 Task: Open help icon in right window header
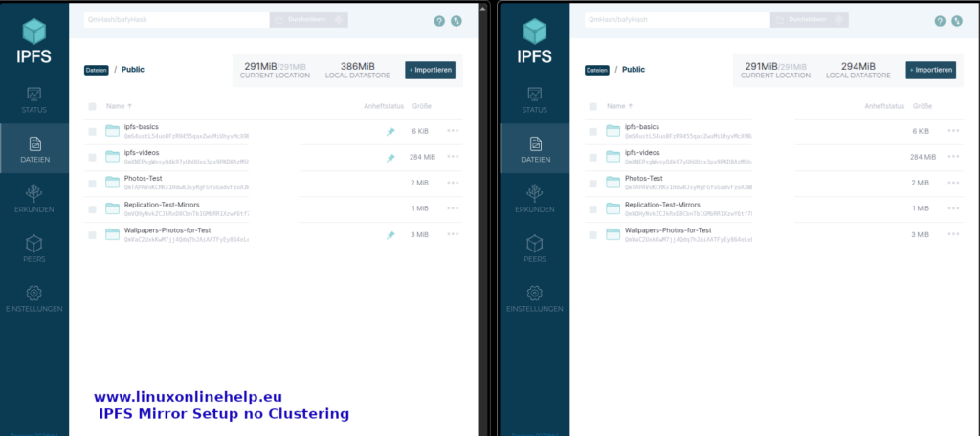point(940,21)
